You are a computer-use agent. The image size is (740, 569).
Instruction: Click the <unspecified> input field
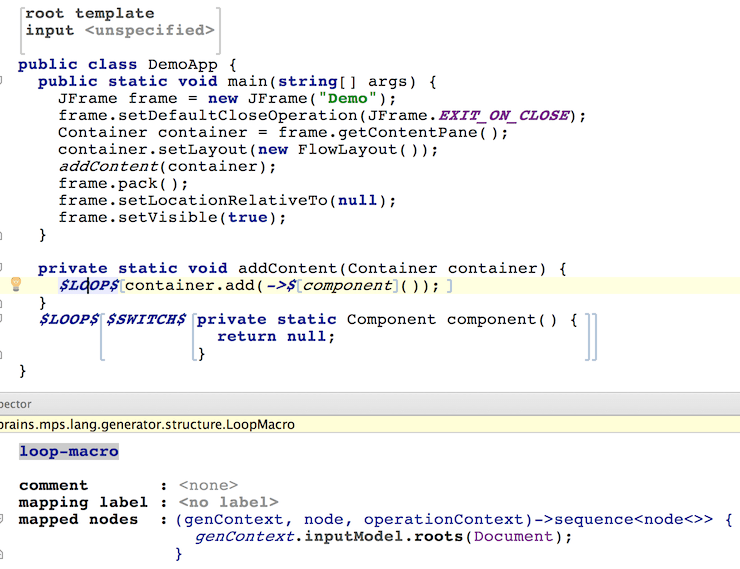(x=150, y=30)
